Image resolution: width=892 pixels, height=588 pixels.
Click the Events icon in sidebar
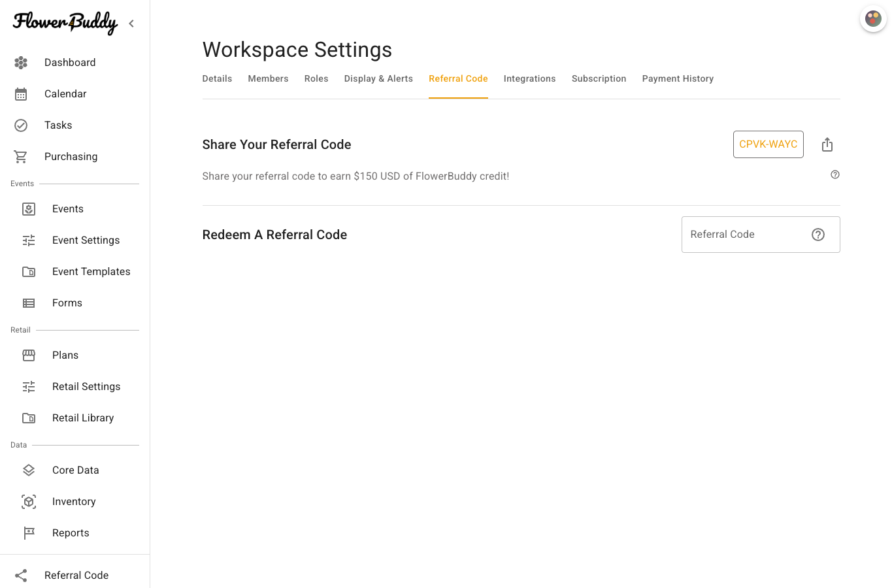29,209
